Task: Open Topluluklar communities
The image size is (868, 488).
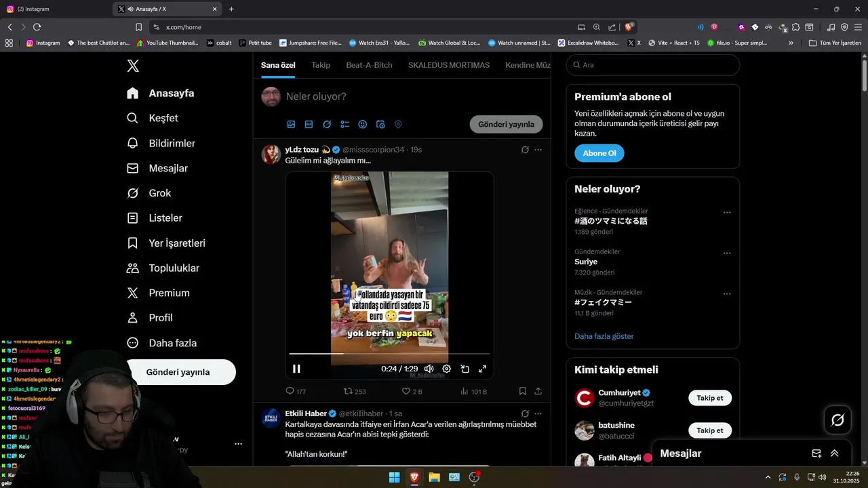Action: (x=163, y=268)
